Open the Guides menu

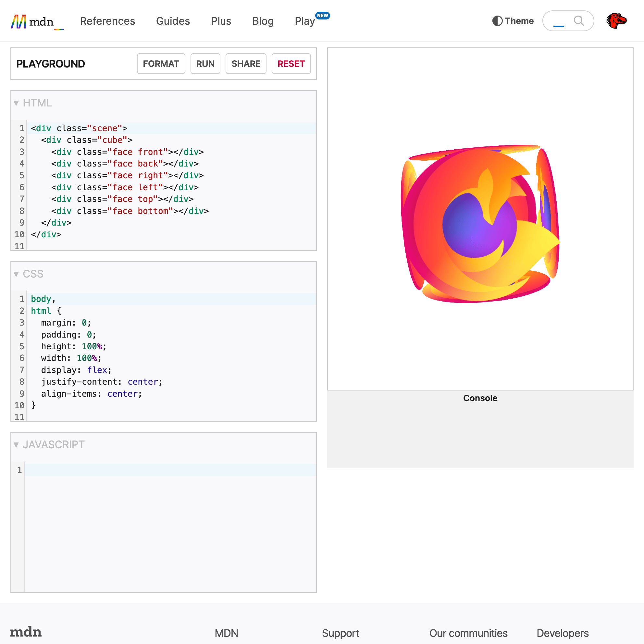tap(173, 21)
